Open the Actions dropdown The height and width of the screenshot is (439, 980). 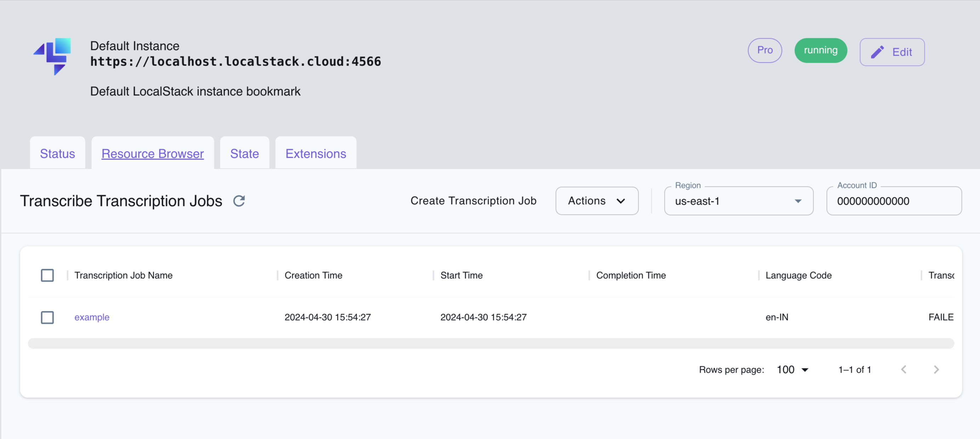coord(596,201)
